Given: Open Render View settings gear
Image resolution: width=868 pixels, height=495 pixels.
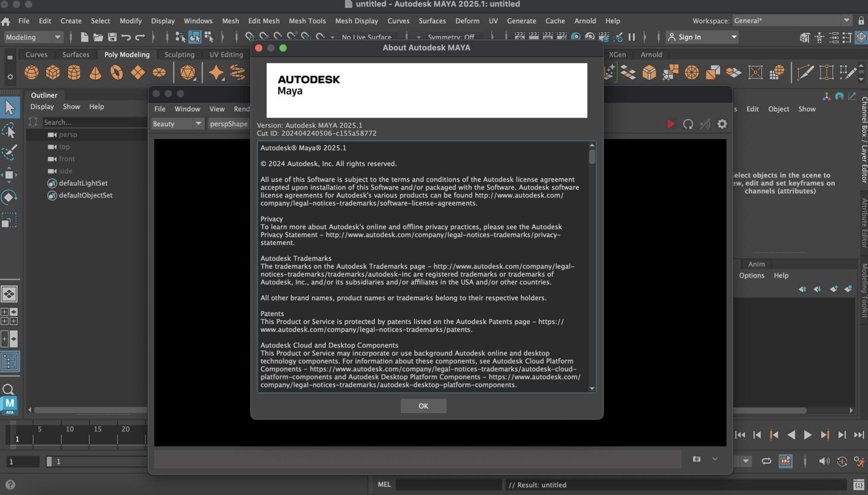Looking at the screenshot, I should click(x=722, y=124).
